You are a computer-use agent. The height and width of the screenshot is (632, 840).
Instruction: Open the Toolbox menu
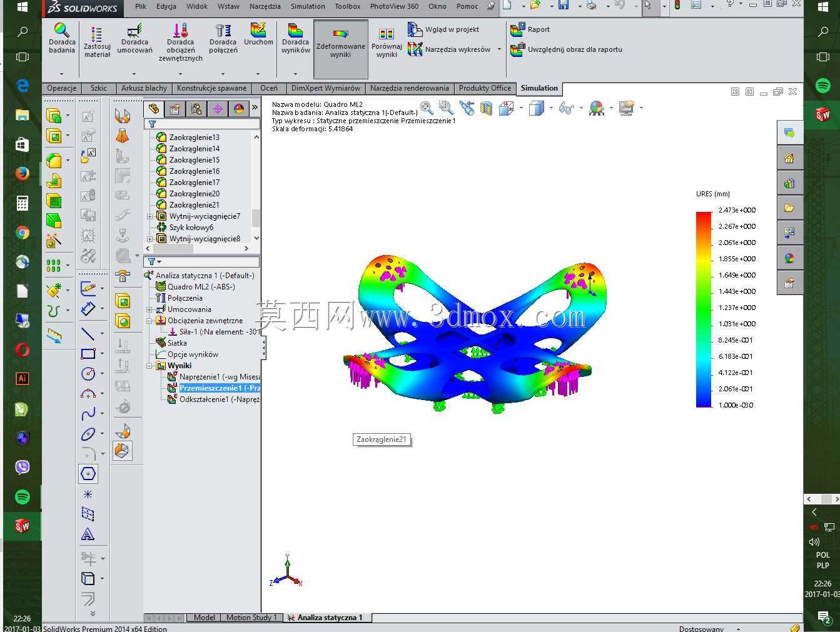pyautogui.click(x=348, y=6)
